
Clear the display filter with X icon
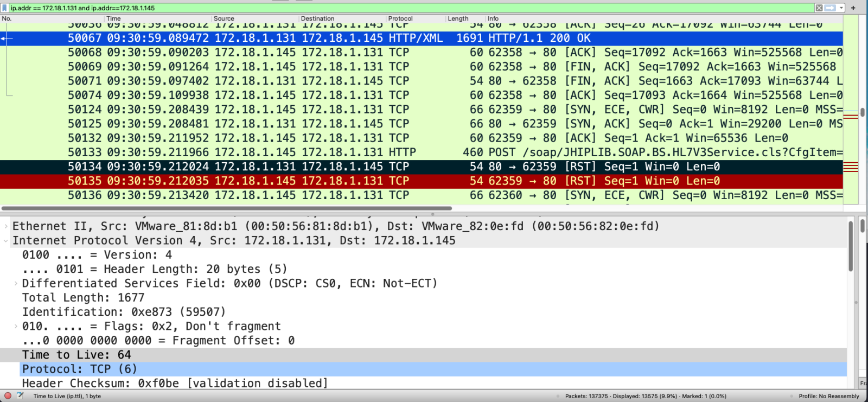click(x=819, y=8)
